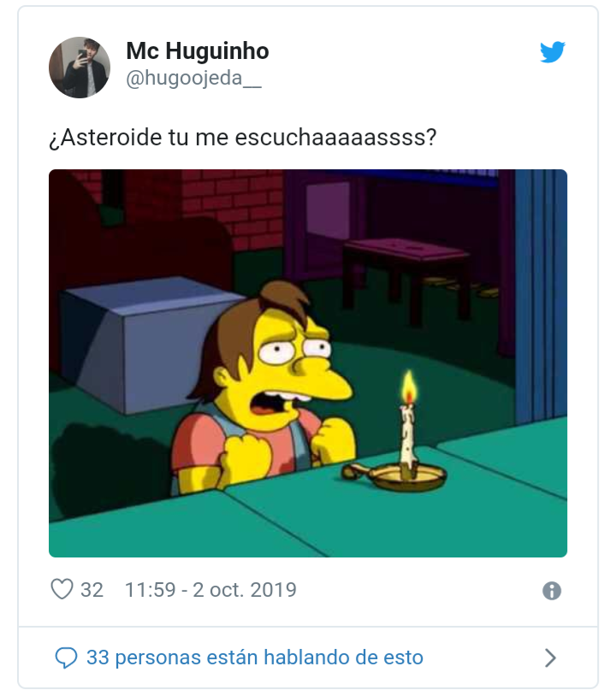Open Mc Huguinho's profile picture
Image resolution: width=616 pixels, height=696 pixels.
pyautogui.click(x=80, y=68)
